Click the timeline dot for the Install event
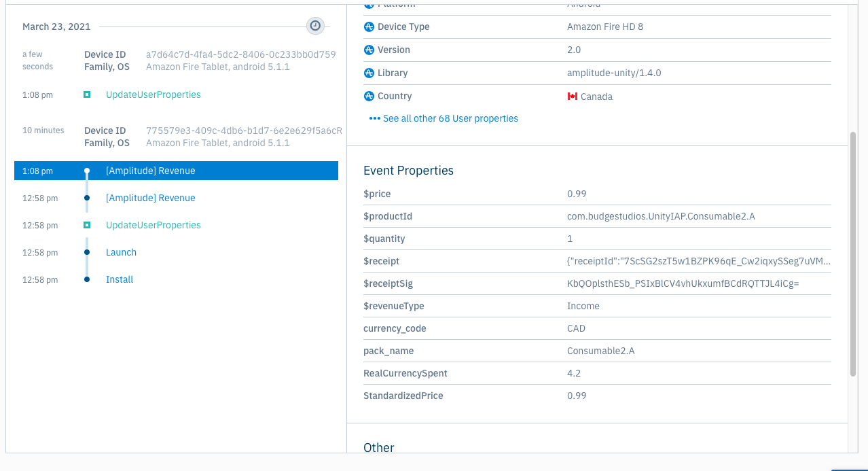 (x=87, y=279)
